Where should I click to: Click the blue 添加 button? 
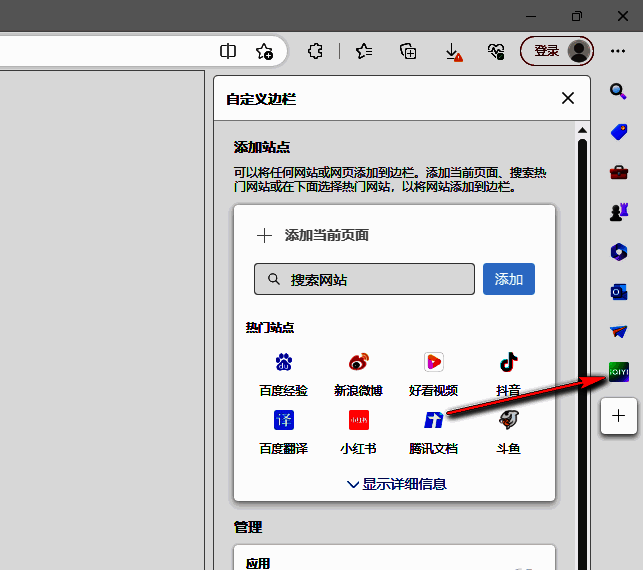point(508,279)
